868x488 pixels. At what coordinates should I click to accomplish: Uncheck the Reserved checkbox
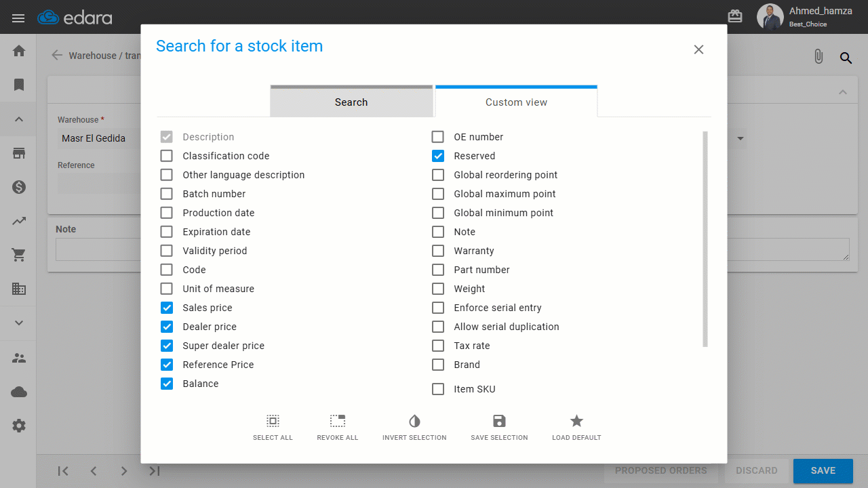438,156
